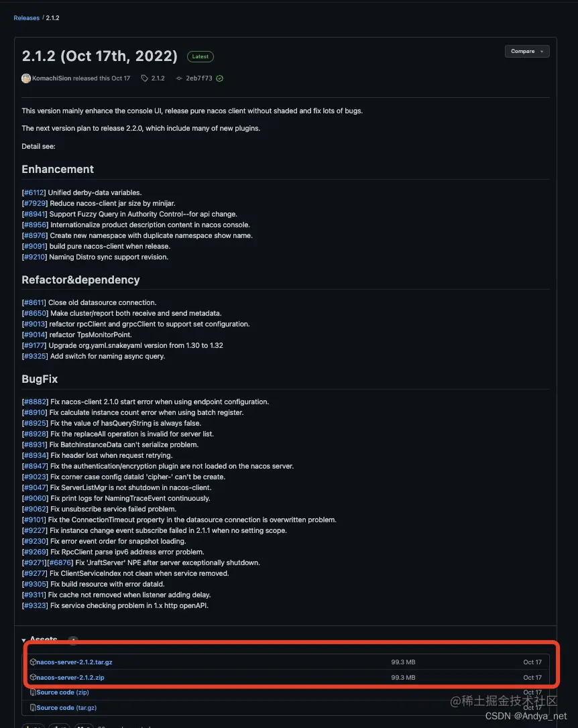Go to Releases breadcrumb link
This screenshot has height=728, width=578.
[26, 17]
